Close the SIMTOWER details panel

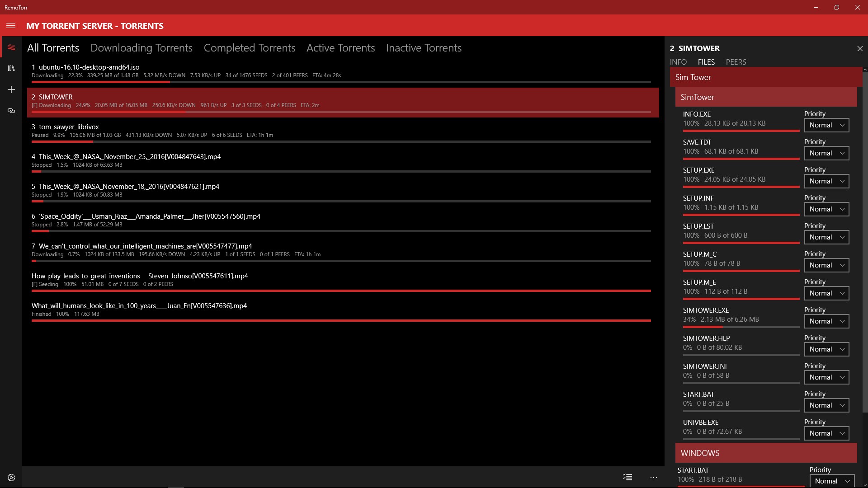(860, 48)
